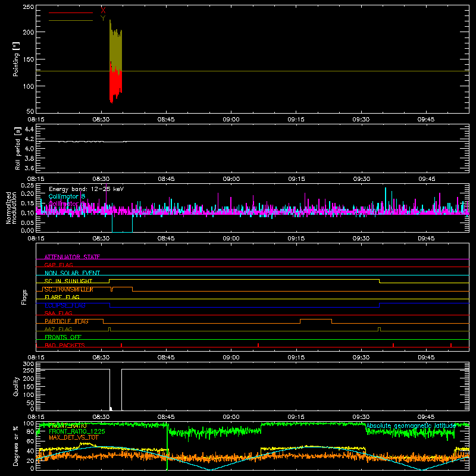Select the BAD_PACKETS flag label
Screen dimensions: 476x476
(x=65, y=345)
